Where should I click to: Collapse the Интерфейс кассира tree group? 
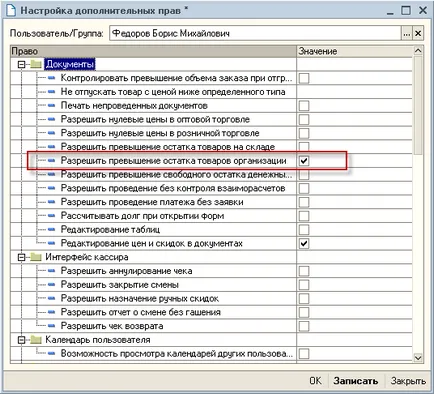point(22,257)
